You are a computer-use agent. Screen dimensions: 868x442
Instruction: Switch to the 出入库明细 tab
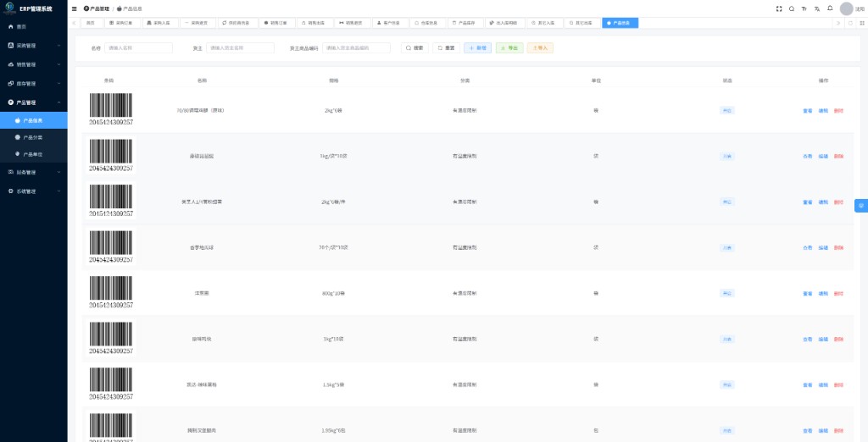pyautogui.click(x=504, y=23)
